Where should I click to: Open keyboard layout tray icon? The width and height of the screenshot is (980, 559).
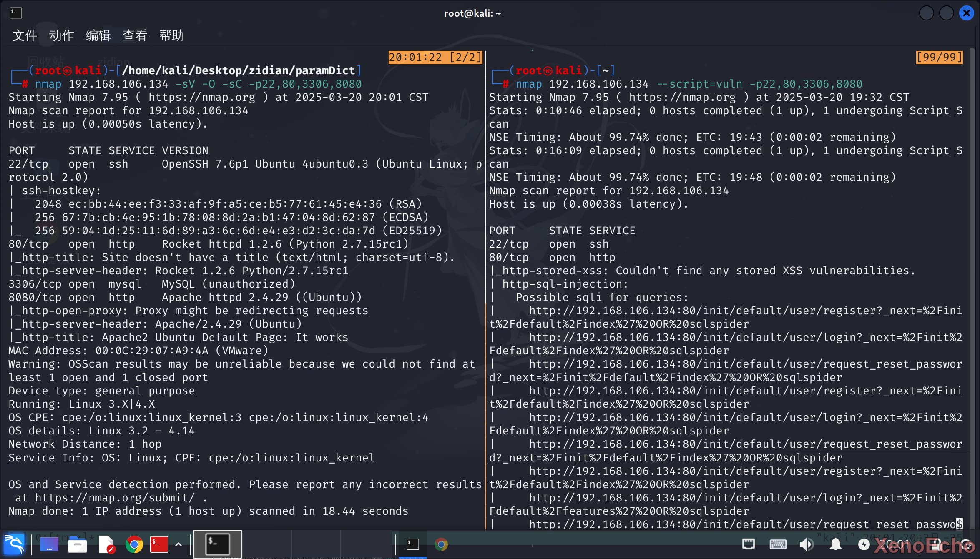[778, 544]
